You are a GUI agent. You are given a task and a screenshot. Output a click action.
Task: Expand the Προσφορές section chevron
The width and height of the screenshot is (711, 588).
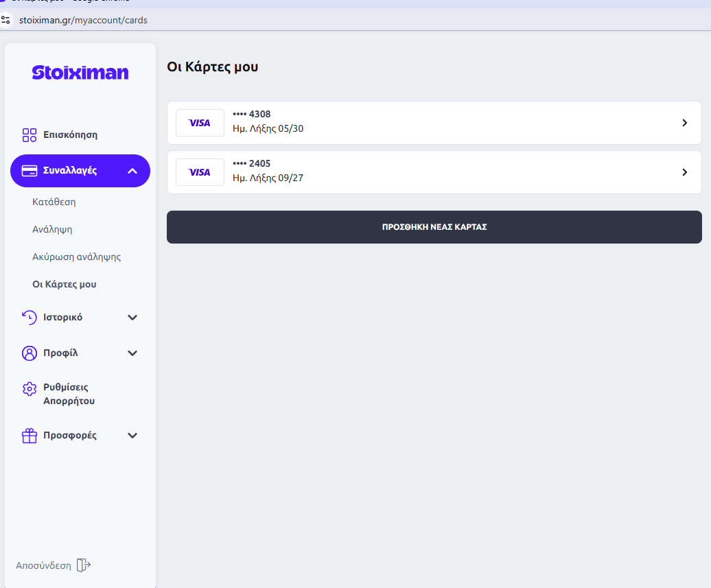pos(132,436)
